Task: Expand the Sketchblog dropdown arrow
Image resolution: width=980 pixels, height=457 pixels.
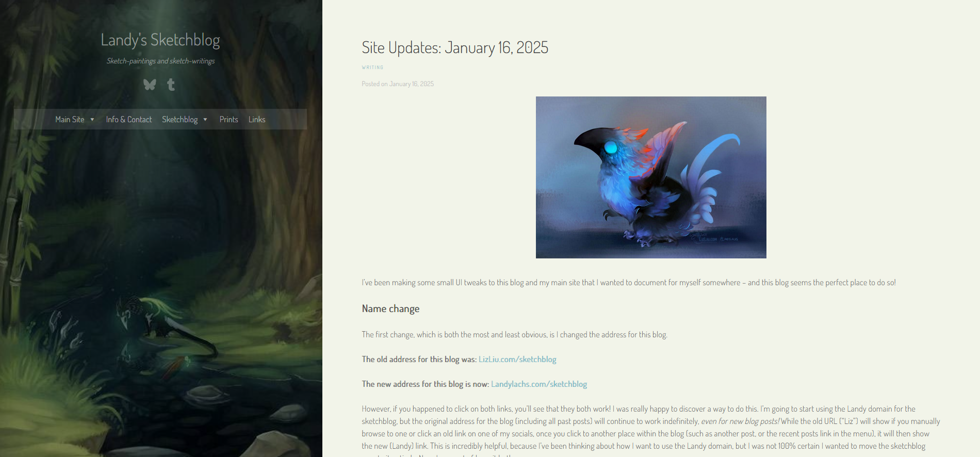Action: pyautogui.click(x=205, y=120)
